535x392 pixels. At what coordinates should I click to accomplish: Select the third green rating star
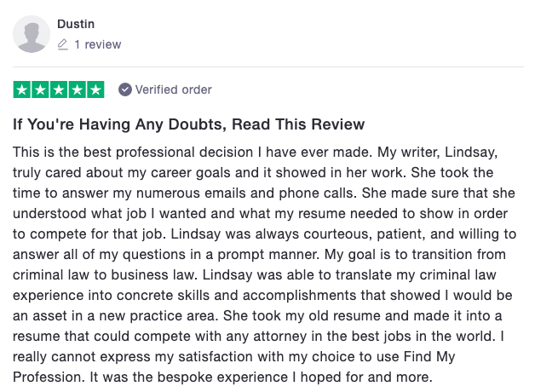point(59,89)
